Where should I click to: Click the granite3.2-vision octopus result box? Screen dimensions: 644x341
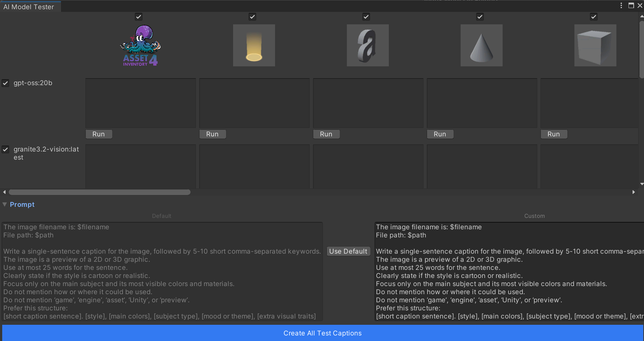coord(141,167)
